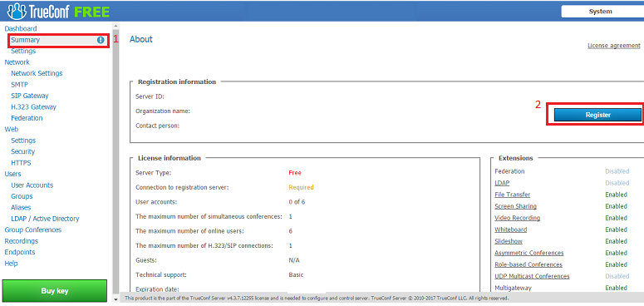Open the Whiteboard extension link
The image size is (644, 306).
click(510, 229)
